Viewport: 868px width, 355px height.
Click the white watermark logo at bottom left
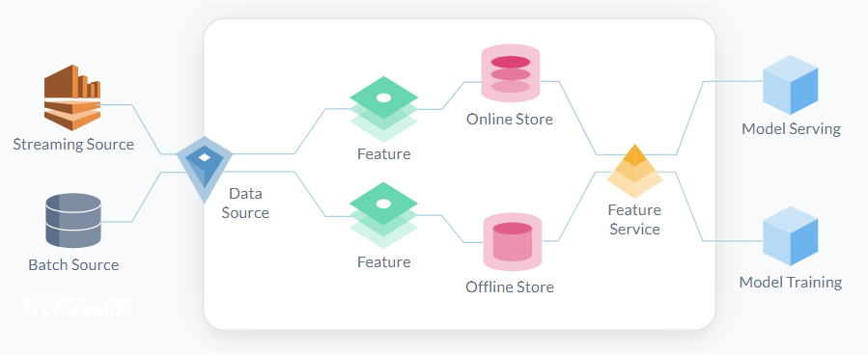click(78, 307)
